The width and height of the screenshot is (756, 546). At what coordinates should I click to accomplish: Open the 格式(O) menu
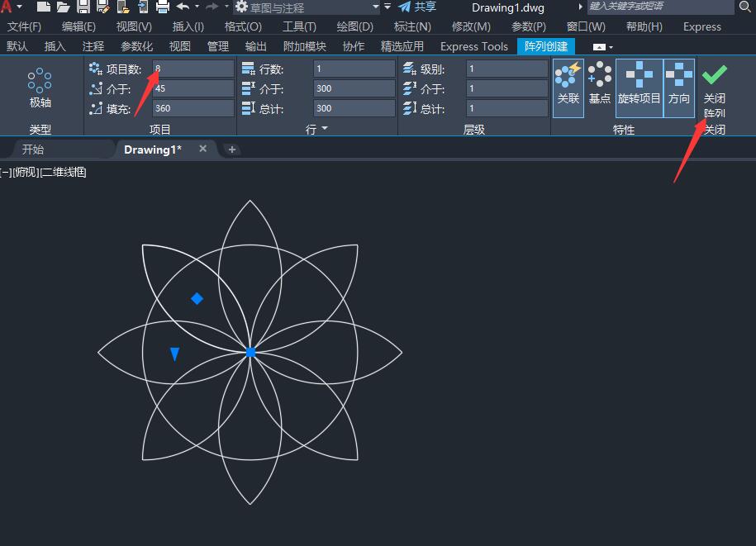243,26
